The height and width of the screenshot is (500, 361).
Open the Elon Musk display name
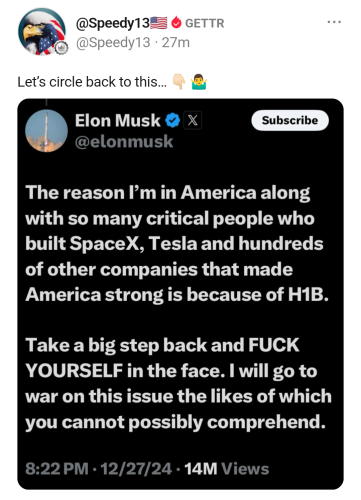point(117,120)
